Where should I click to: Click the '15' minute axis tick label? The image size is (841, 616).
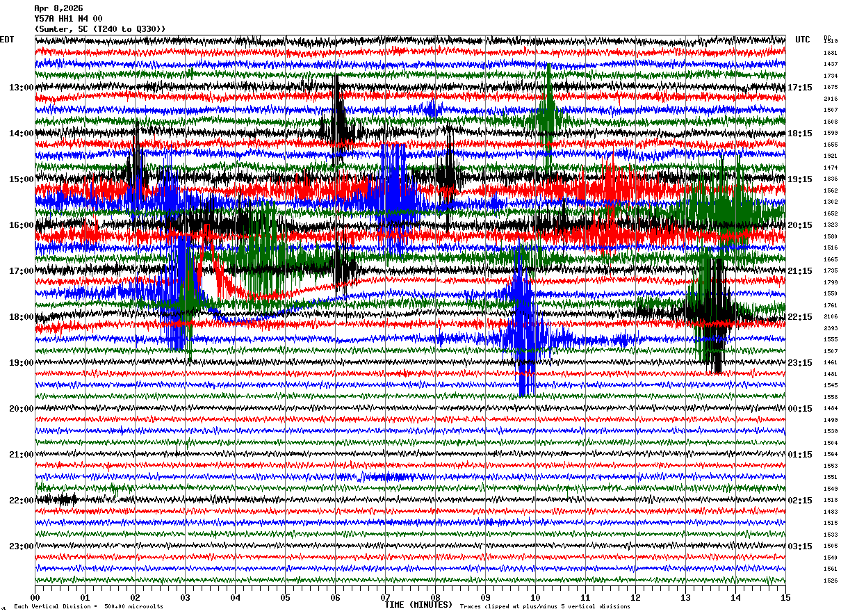click(785, 597)
